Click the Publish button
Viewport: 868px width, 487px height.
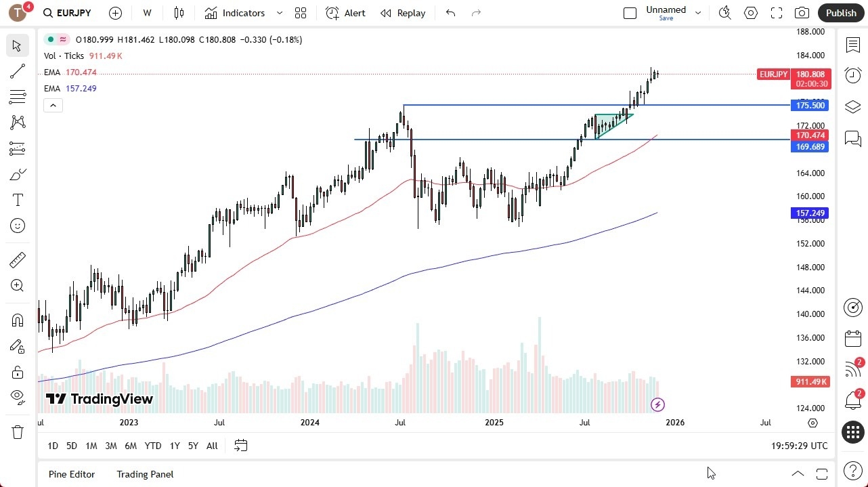[841, 13]
